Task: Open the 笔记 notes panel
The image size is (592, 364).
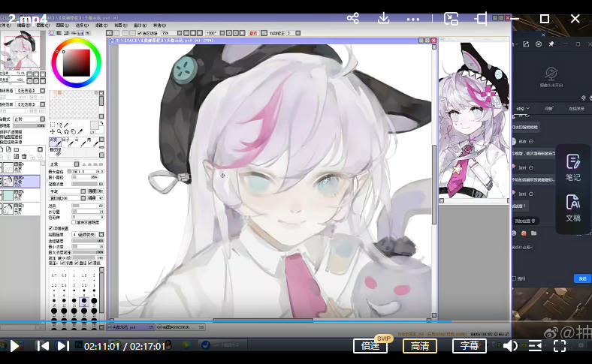Action: (x=572, y=167)
